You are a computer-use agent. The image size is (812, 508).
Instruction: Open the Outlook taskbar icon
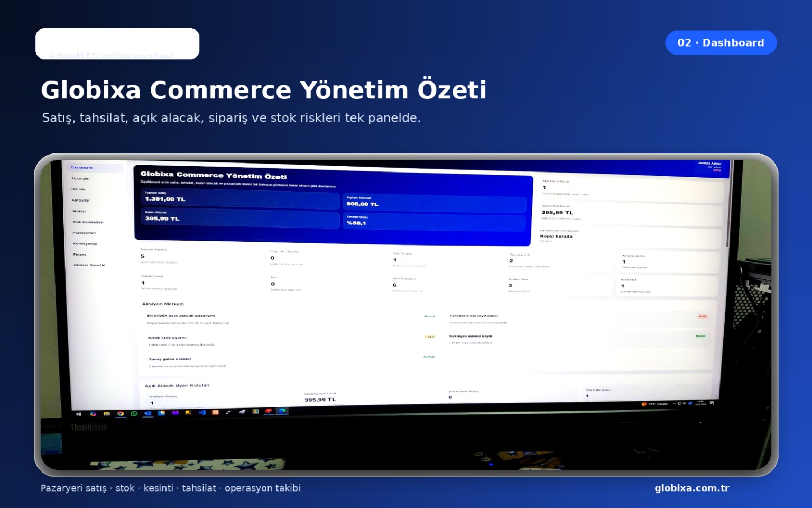(x=148, y=413)
